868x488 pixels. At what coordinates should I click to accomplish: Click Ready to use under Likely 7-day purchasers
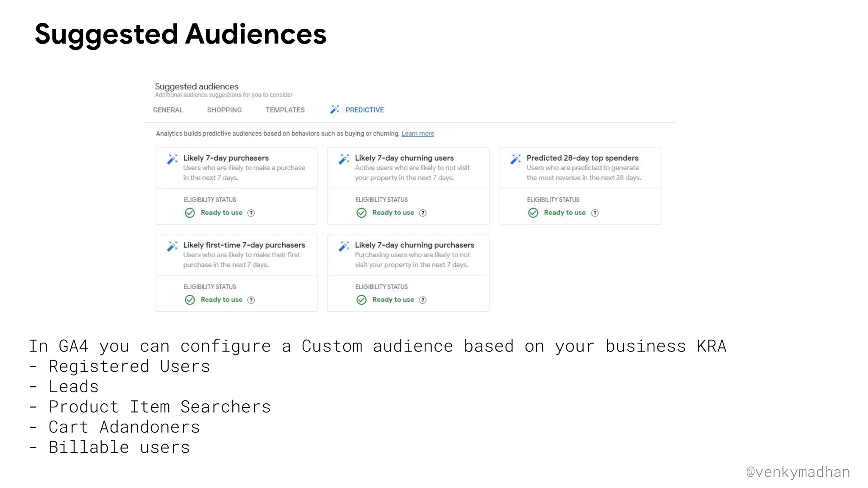(x=222, y=213)
